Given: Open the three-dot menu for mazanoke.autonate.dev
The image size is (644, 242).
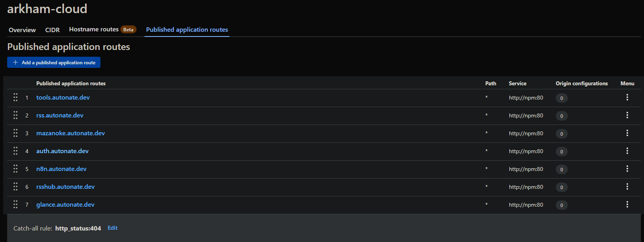Looking at the screenshot, I should 627,133.
